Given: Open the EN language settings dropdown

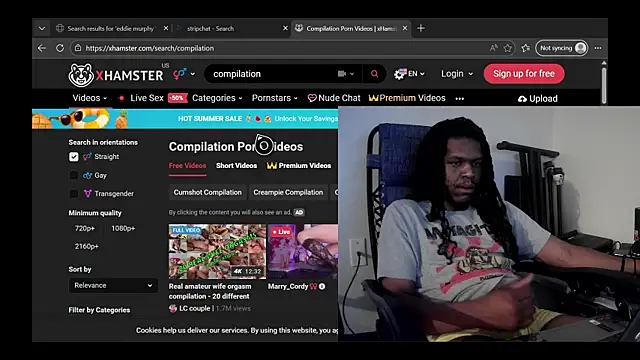Looking at the screenshot, I should click(x=409, y=74).
